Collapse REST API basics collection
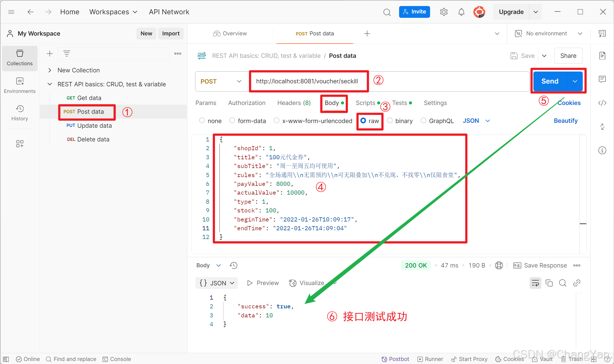 50,84
